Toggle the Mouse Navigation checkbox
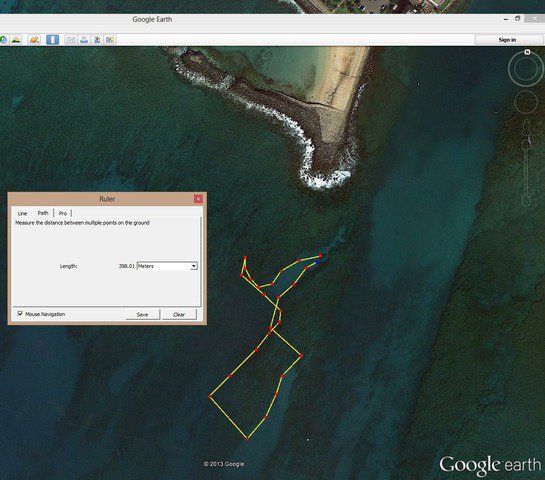The image size is (545, 480). click(20, 314)
